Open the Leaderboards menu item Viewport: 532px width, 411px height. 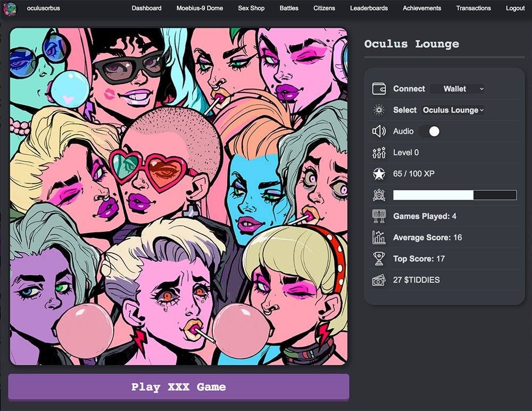tap(369, 8)
